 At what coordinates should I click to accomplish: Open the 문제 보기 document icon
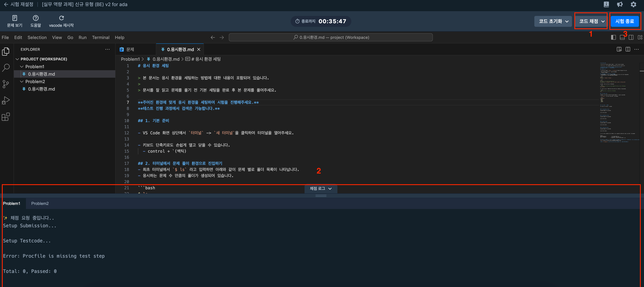click(15, 18)
